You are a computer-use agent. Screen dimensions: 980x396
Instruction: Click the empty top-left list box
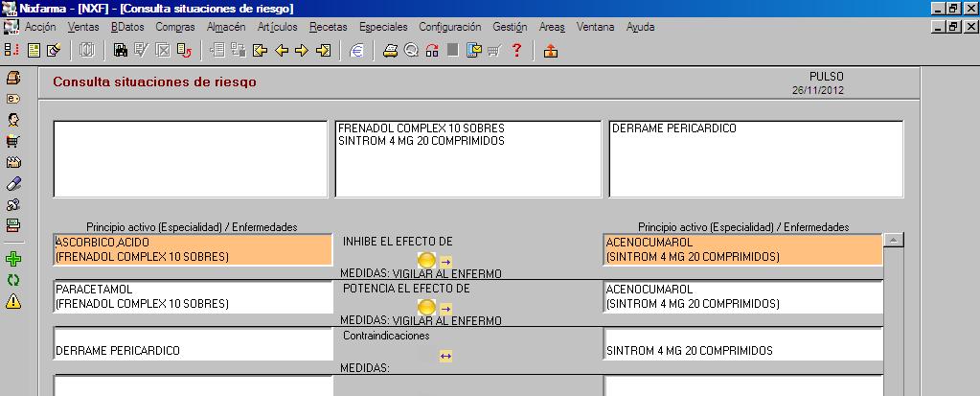pyautogui.click(x=191, y=159)
